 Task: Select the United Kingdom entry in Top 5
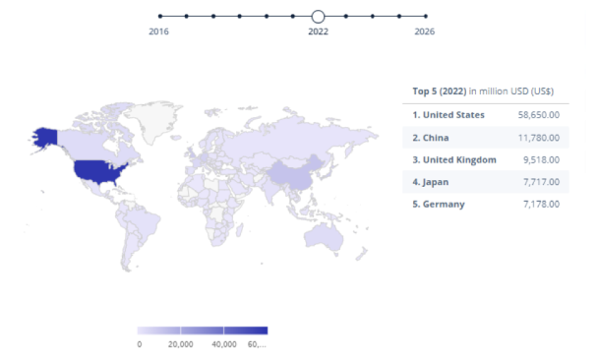[486, 159]
